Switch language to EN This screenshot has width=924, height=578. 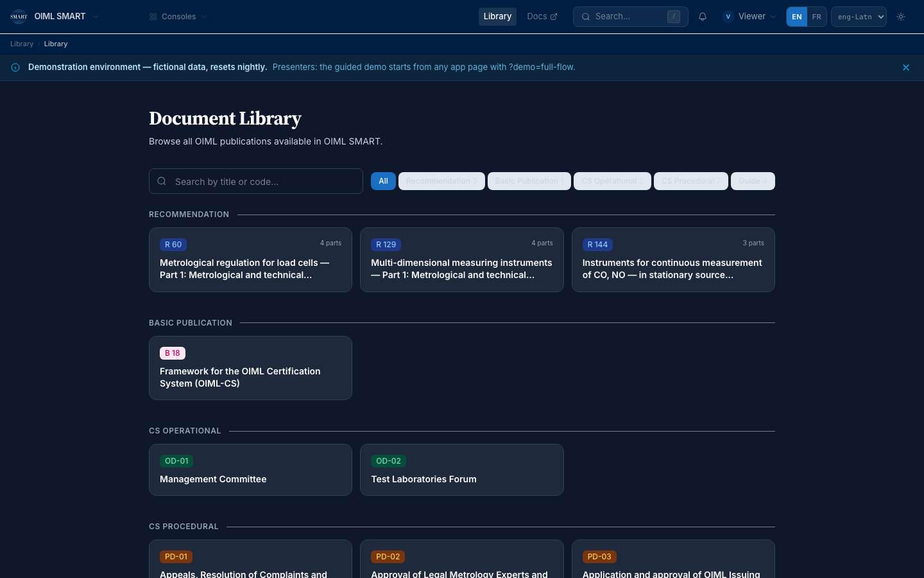[796, 17]
